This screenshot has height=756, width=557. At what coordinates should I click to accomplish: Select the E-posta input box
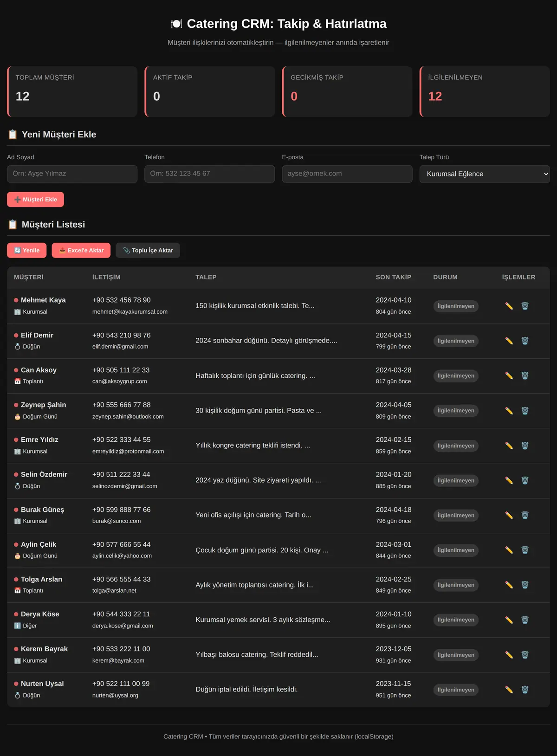347,174
